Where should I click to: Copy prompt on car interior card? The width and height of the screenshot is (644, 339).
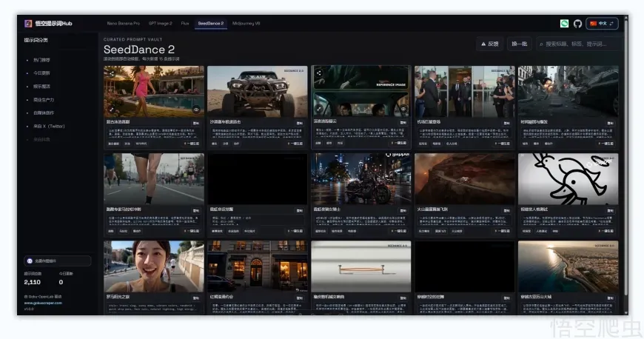pos(403,122)
